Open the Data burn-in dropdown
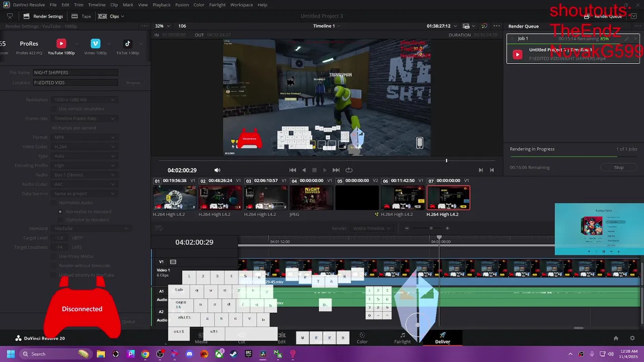 coord(84,194)
